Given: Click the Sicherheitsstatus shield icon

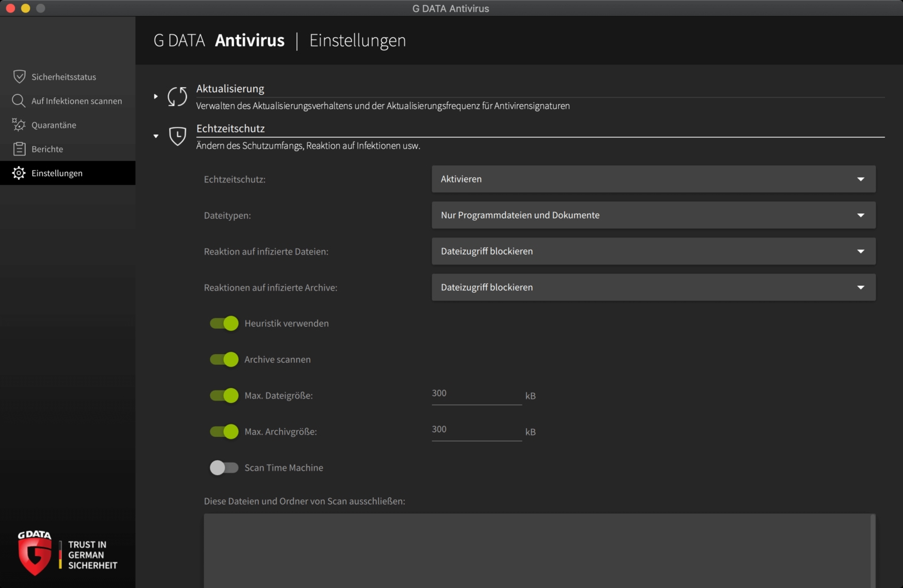Looking at the screenshot, I should [19, 76].
